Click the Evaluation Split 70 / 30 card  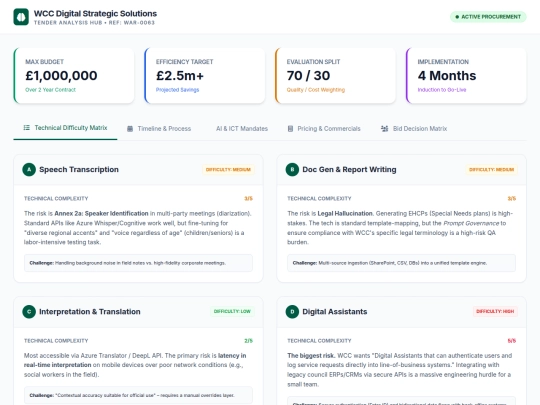point(335,75)
